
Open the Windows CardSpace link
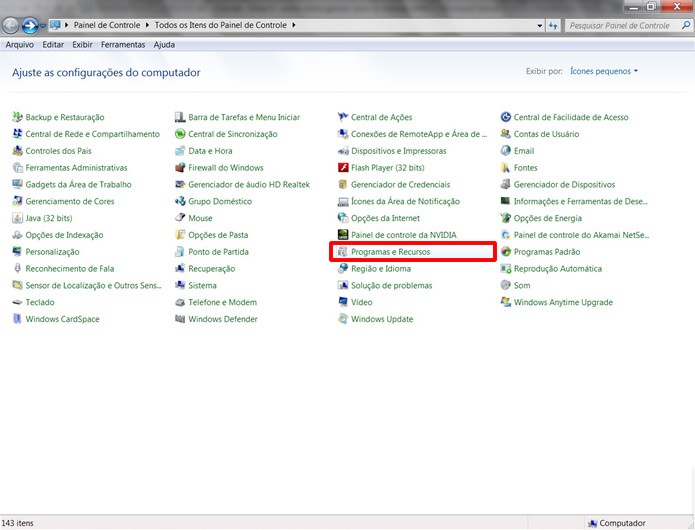[62, 320]
